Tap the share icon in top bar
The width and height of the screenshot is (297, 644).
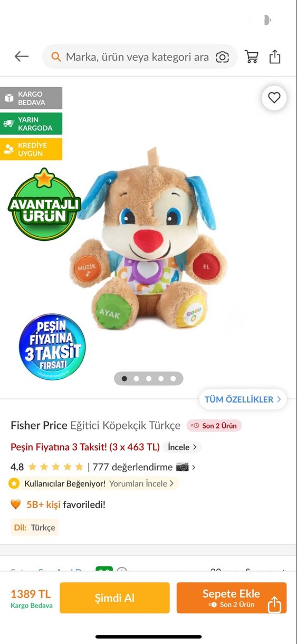[275, 57]
